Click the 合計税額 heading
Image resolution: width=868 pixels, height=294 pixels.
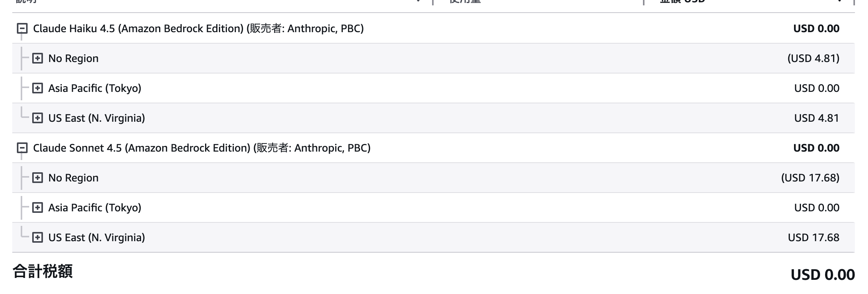[x=43, y=271]
